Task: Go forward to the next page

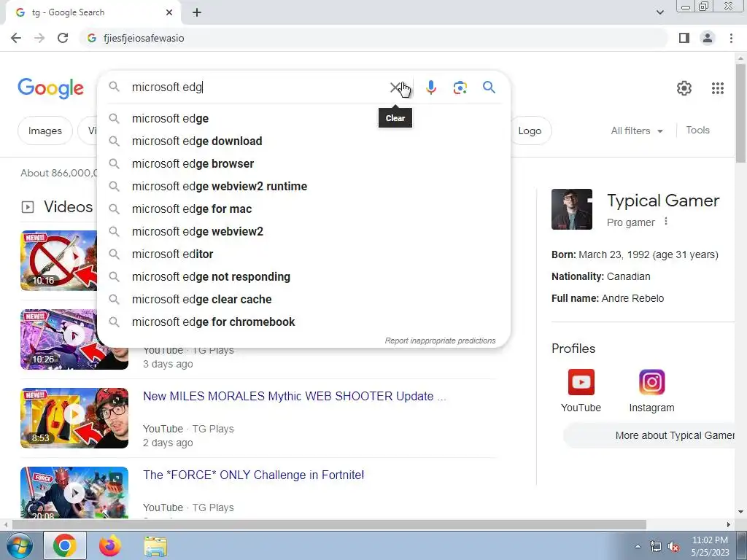Action: tap(39, 38)
